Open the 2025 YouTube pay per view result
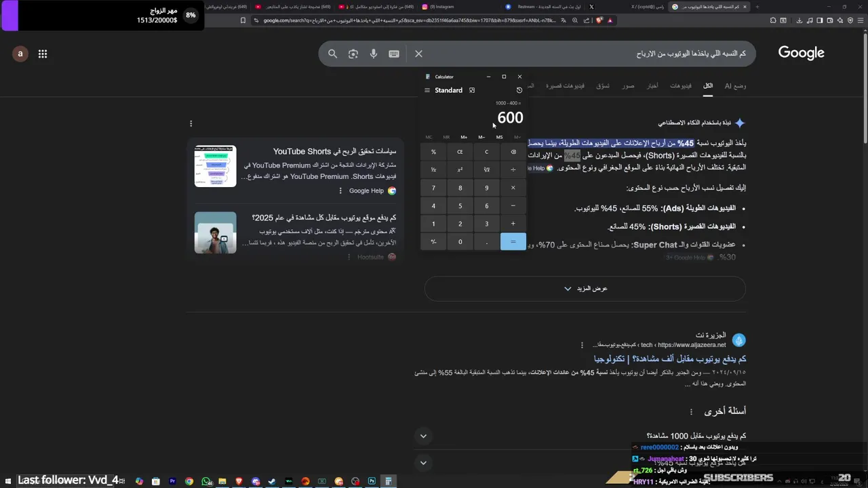Viewport: 868px width, 488px height. click(x=324, y=218)
